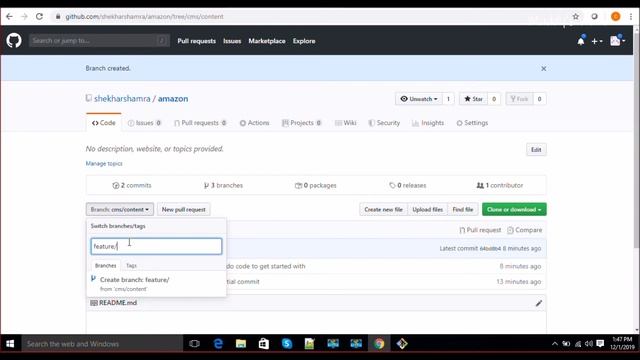Open the notifications bell icon

click(x=581, y=41)
